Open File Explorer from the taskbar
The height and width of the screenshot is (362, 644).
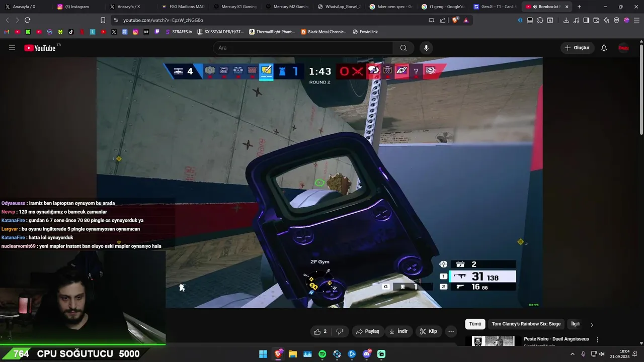coord(293,354)
